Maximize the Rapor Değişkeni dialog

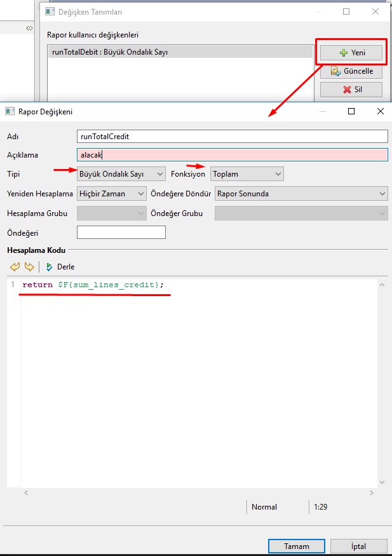(x=351, y=111)
